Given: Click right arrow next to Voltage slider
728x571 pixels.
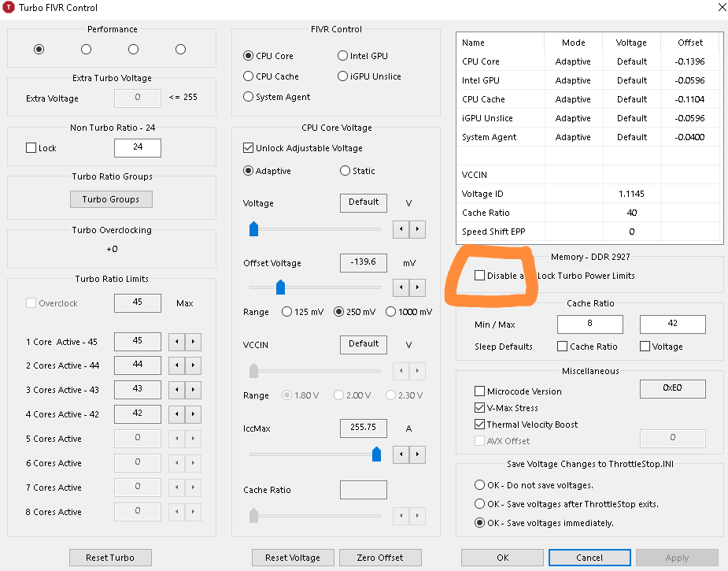Looking at the screenshot, I should click(x=417, y=229).
